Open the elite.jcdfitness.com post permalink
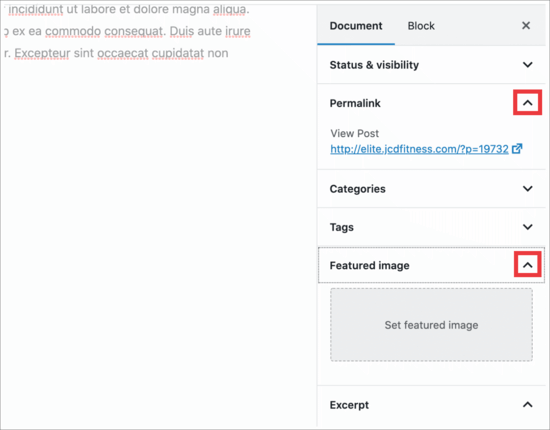Screen dimensions: 550x430 [419, 149]
